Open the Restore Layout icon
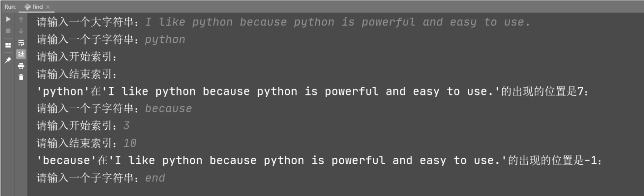Image resolution: width=644 pixels, height=196 pixels. pos(8,45)
